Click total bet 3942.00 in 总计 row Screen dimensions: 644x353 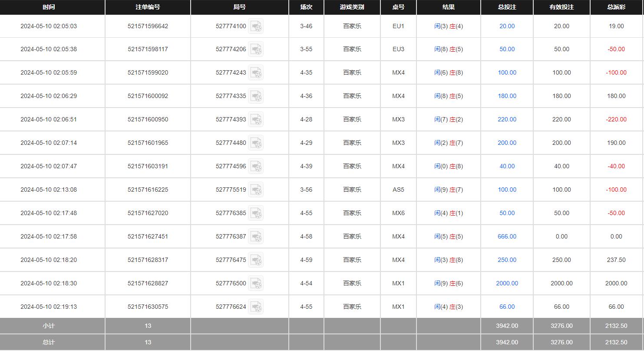click(507, 342)
